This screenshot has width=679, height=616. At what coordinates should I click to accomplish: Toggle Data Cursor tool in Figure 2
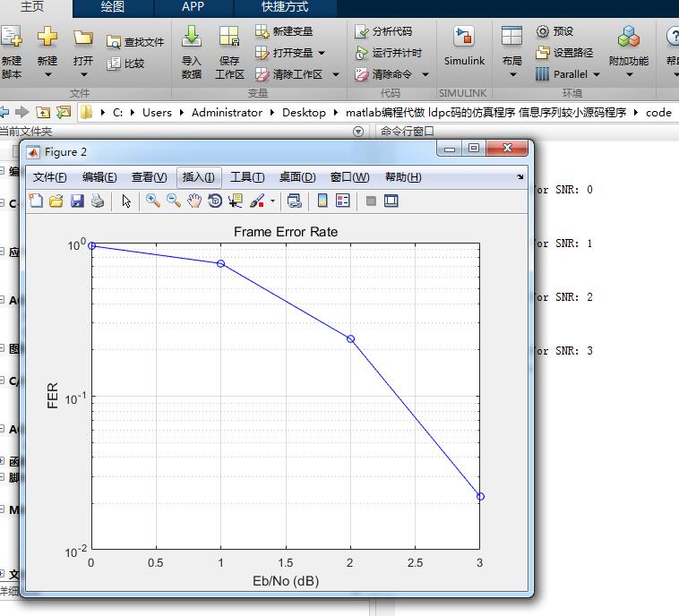[x=236, y=201]
